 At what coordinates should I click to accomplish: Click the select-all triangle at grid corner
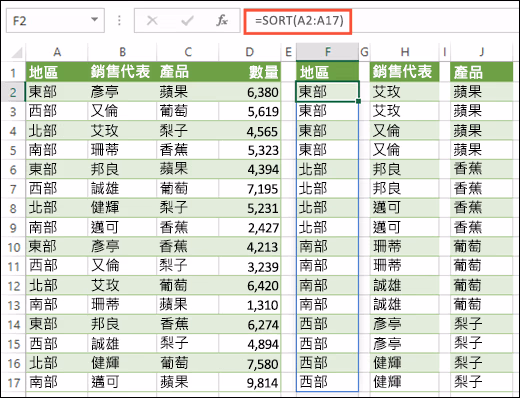pyautogui.click(x=17, y=52)
